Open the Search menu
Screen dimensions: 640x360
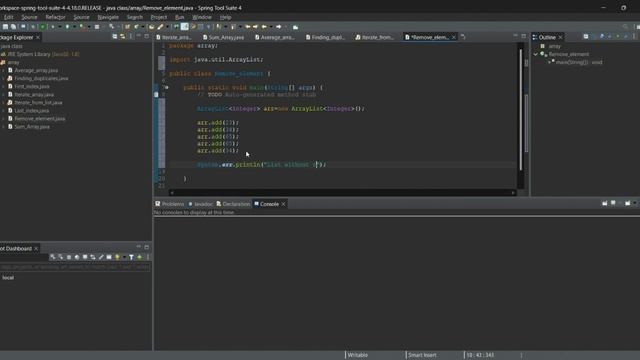coord(135,17)
